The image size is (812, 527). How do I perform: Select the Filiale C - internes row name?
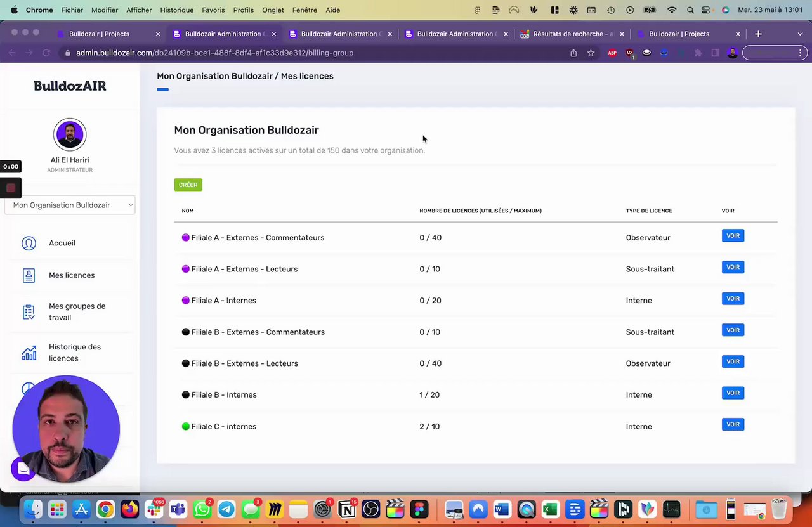(x=224, y=427)
